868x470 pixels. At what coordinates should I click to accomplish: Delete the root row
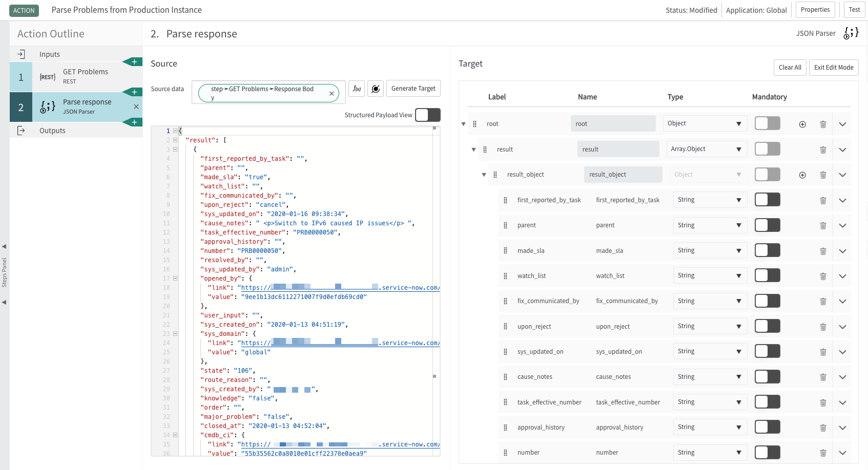coord(823,124)
